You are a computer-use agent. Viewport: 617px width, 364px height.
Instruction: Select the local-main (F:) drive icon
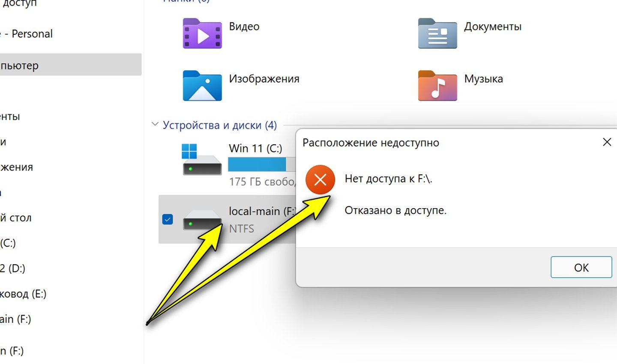coord(202,220)
